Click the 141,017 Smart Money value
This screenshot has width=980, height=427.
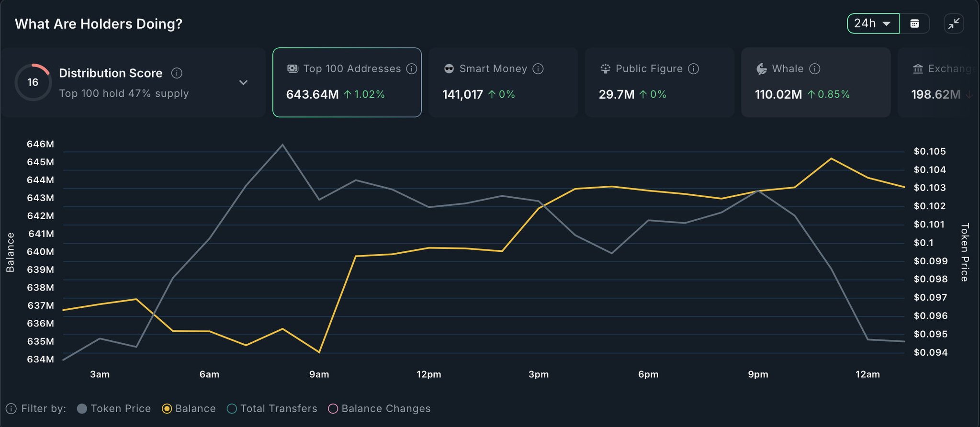click(x=462, y=94)
